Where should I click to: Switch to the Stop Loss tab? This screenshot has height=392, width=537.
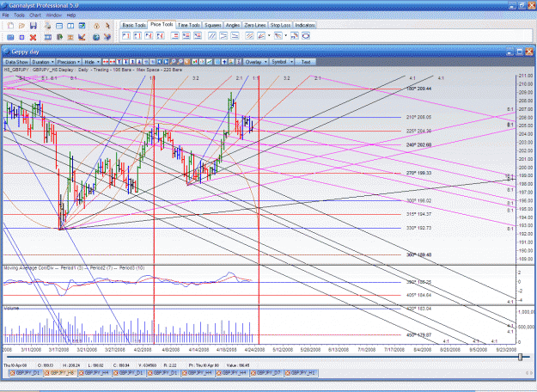tap(280, 25)
